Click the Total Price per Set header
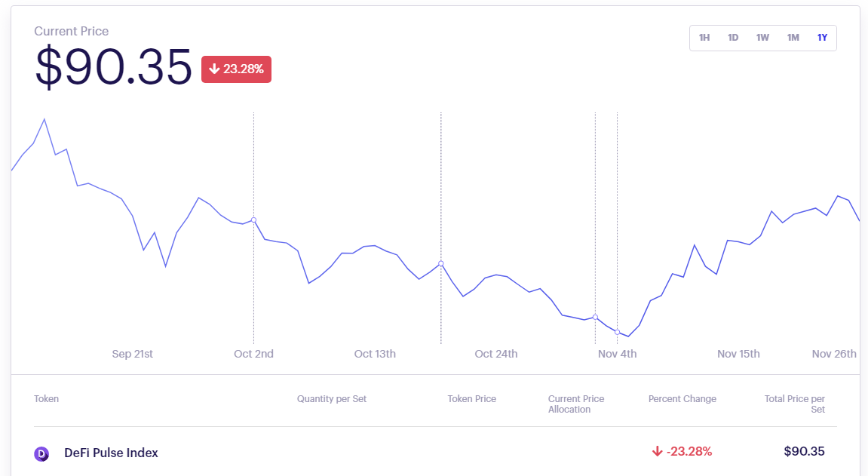The width and height of the screenshot is (868, 476). point(794,404)
